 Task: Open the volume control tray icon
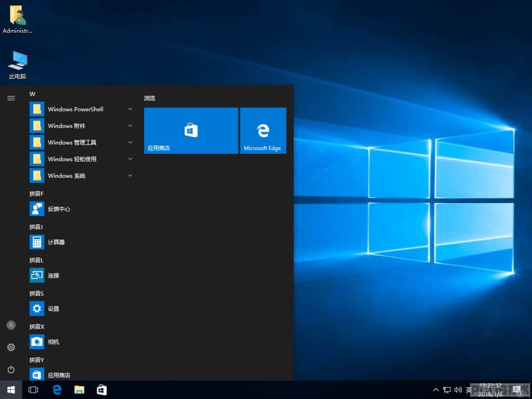[458, 390]
